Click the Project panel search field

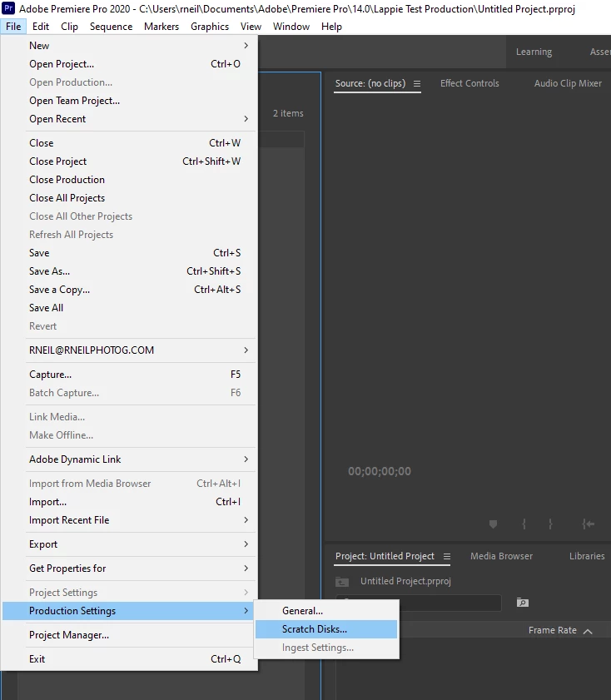[419, 603]
